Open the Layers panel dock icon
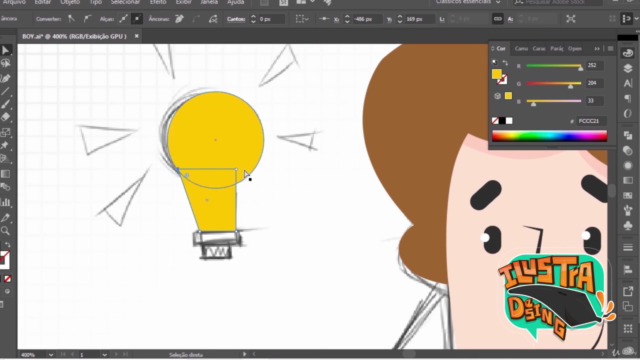The width and height of the screenshot is (640, 360). coord(628,68)
